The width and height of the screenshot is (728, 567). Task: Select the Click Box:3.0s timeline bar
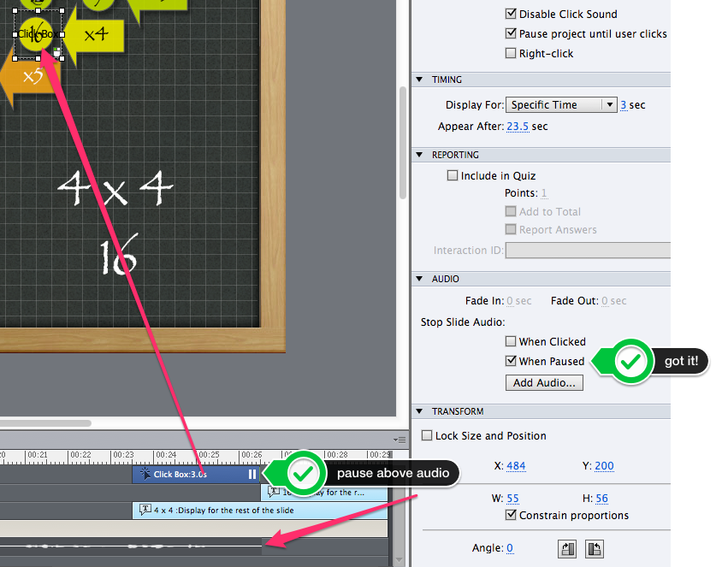[195, 474]
